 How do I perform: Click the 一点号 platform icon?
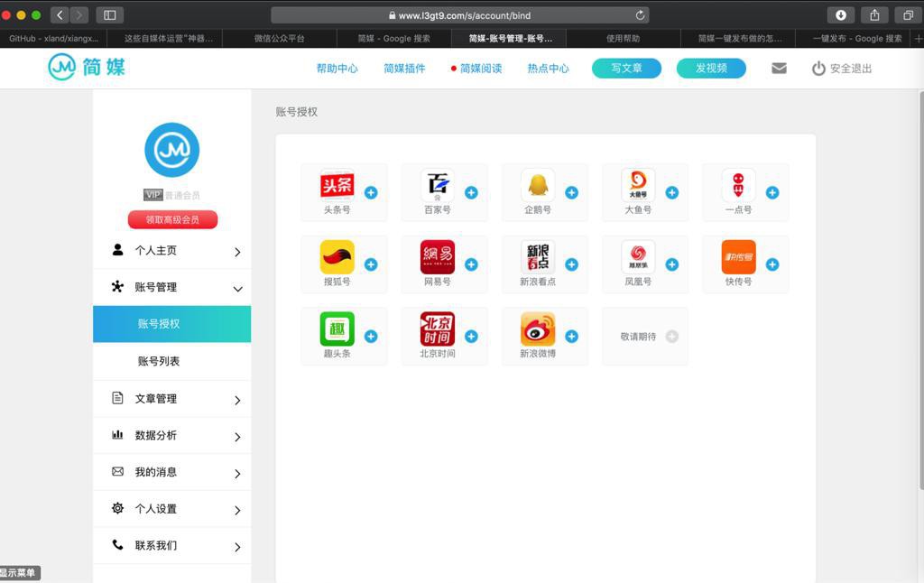(x=738, y=185)
